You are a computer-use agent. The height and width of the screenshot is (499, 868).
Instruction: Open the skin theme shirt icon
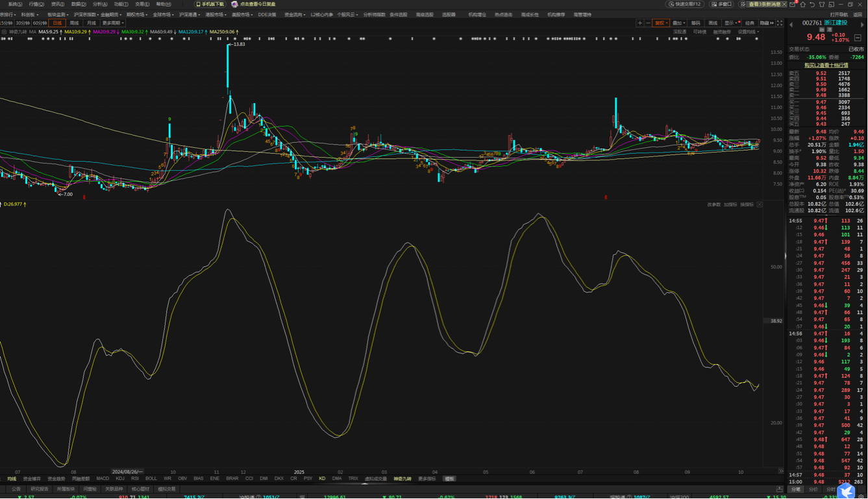[x=822, y=4]
